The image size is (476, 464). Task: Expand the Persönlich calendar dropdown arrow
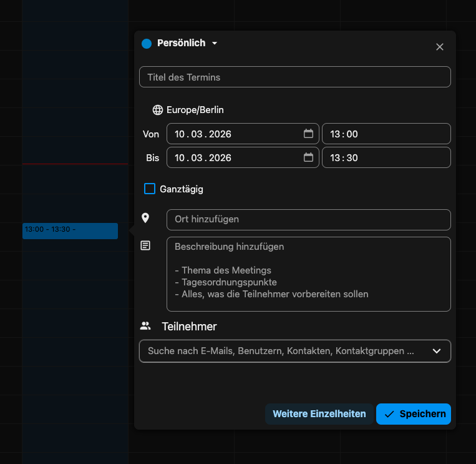coord(215,44)
